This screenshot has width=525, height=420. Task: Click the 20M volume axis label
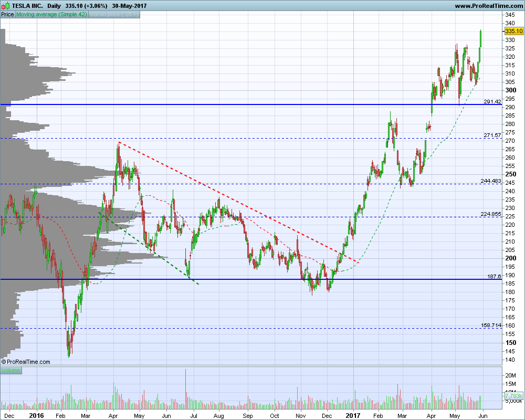(510, 375)
